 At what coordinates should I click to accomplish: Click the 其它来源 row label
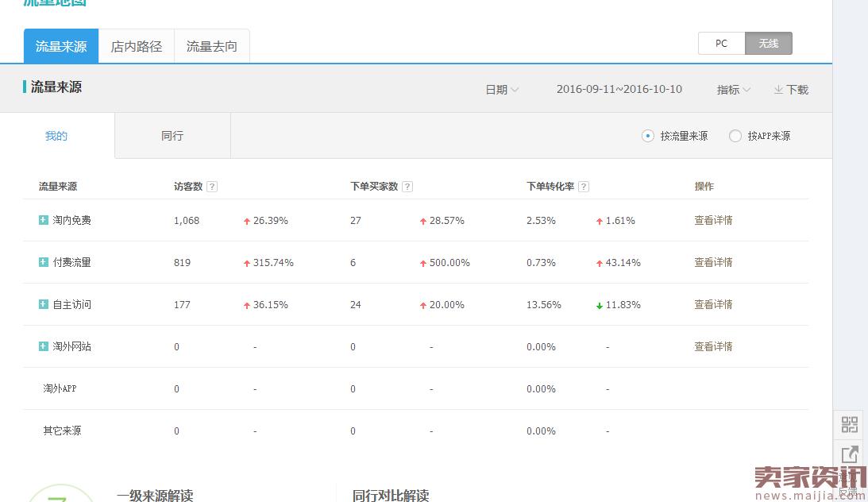(x=62, y=431)
